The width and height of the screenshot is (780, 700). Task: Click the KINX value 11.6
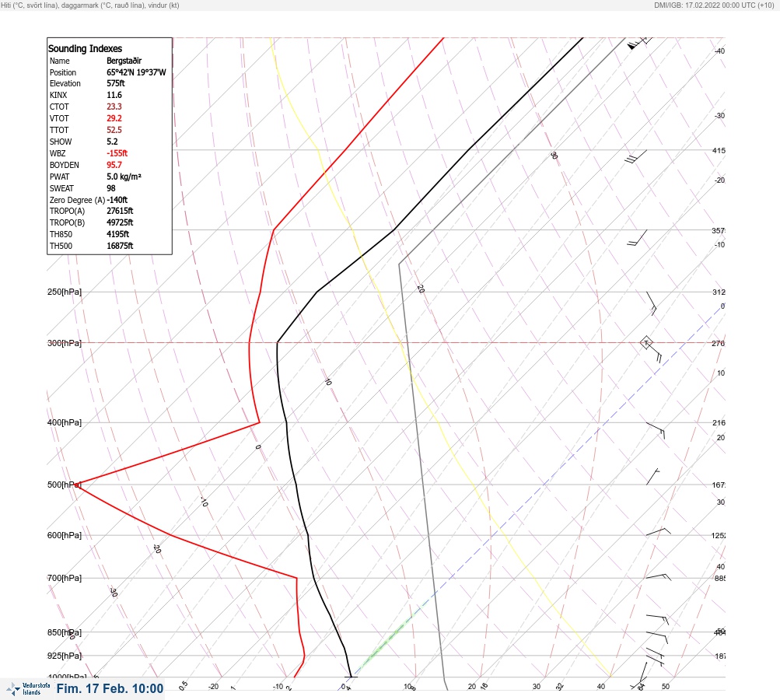(114, 95)
